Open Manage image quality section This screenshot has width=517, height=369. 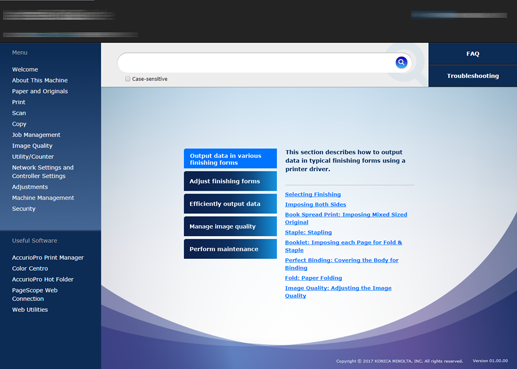(230, 227)
